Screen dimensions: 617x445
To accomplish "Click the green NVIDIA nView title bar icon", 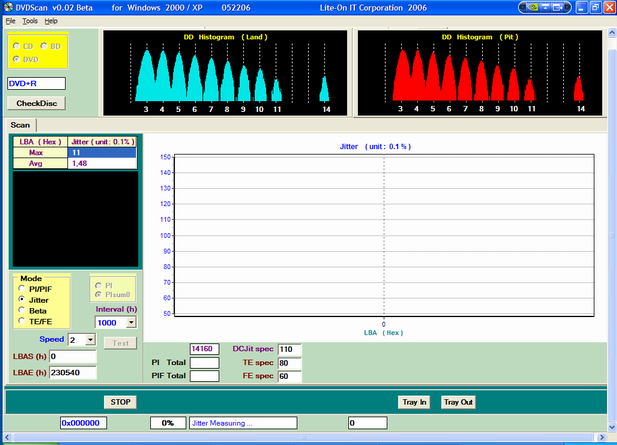I will 533,7.
